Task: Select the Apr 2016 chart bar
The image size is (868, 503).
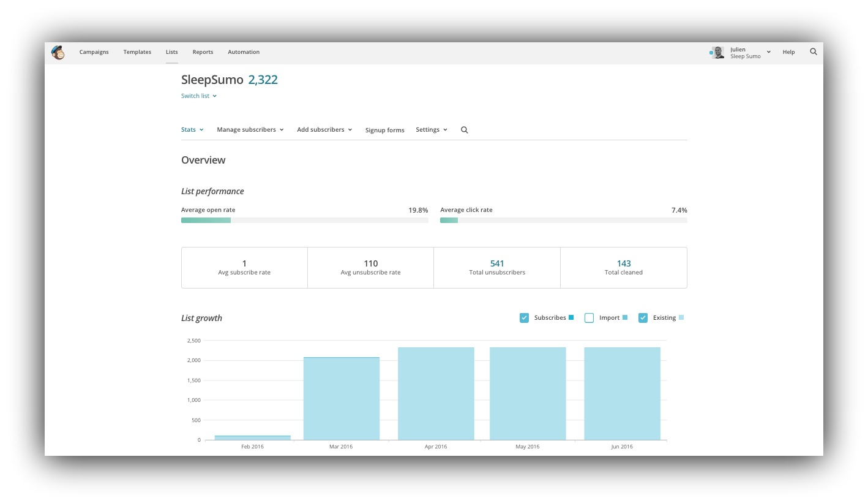Action: (x=436, y=393)
